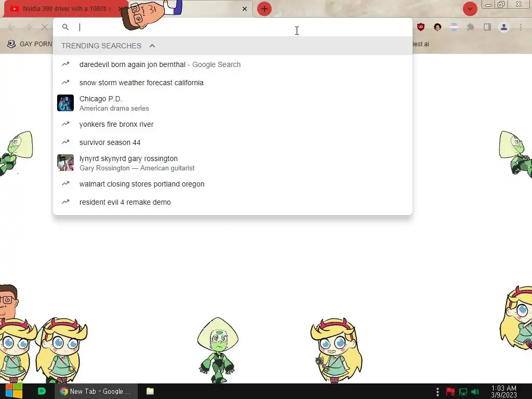Go forward with the forward arrow

(x=28, y=27)
